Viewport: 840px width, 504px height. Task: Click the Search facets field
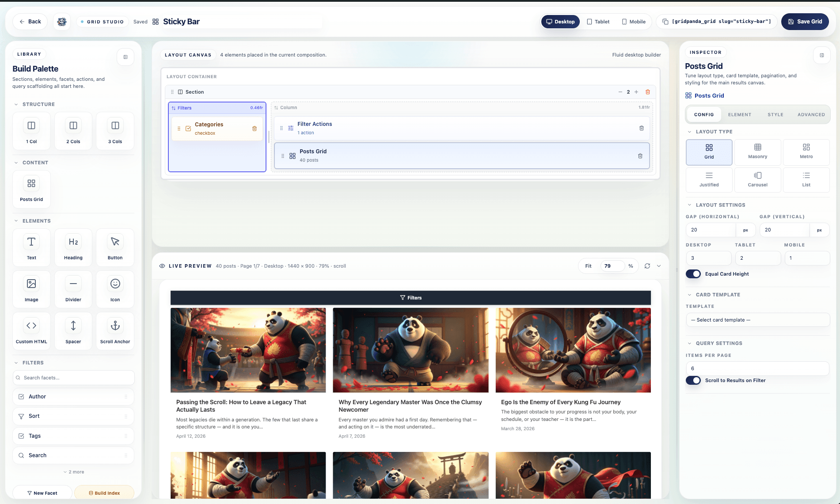tap(73, 378)
